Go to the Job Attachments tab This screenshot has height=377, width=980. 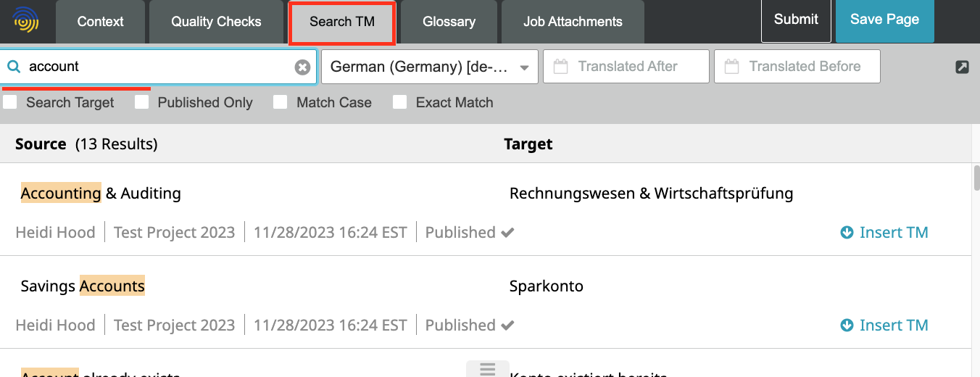573,22
